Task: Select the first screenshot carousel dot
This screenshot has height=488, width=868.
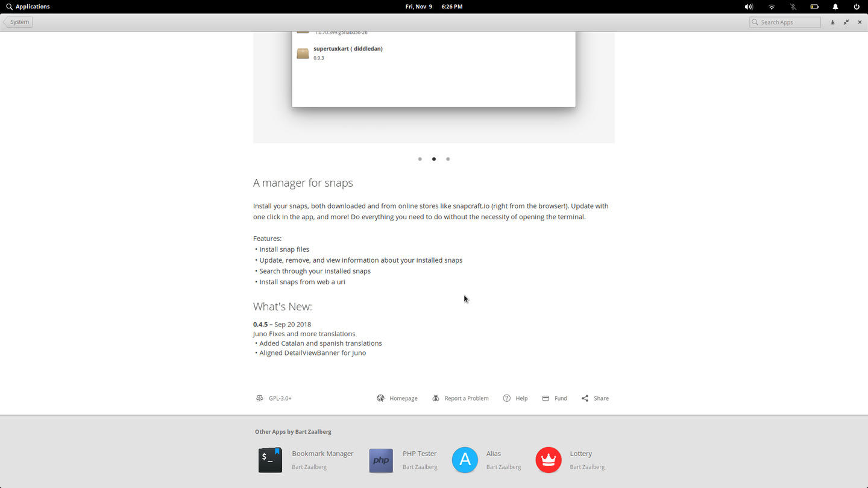Action: (420, 159)
